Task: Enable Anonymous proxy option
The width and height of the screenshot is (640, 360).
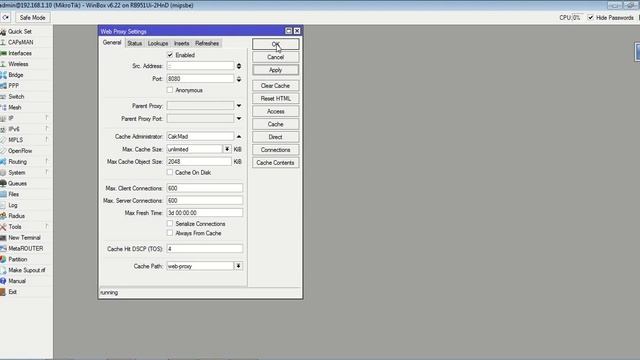Action: click(170, 90)
